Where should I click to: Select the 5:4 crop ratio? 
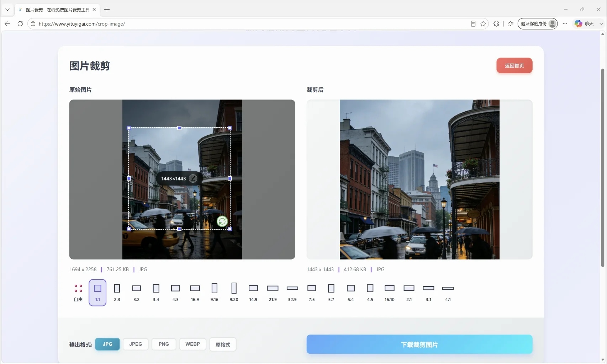coord(350,293)
